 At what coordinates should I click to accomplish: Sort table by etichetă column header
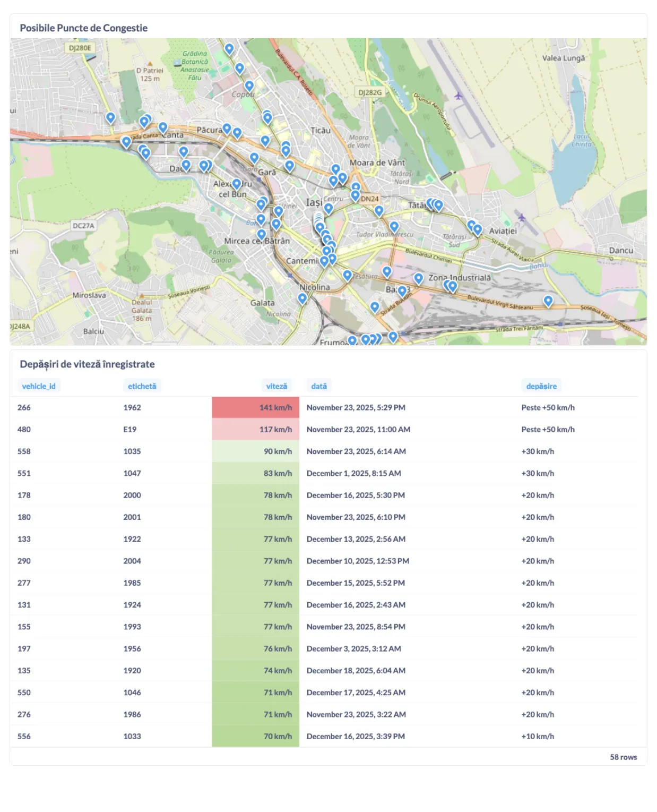[142, 386]
